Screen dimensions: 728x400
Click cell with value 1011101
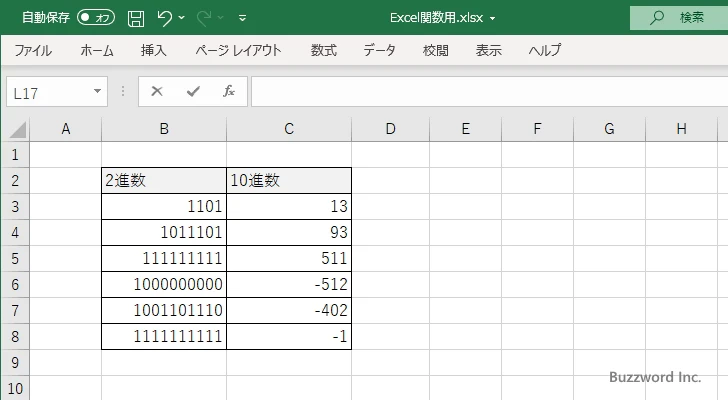tap(164, 232)
